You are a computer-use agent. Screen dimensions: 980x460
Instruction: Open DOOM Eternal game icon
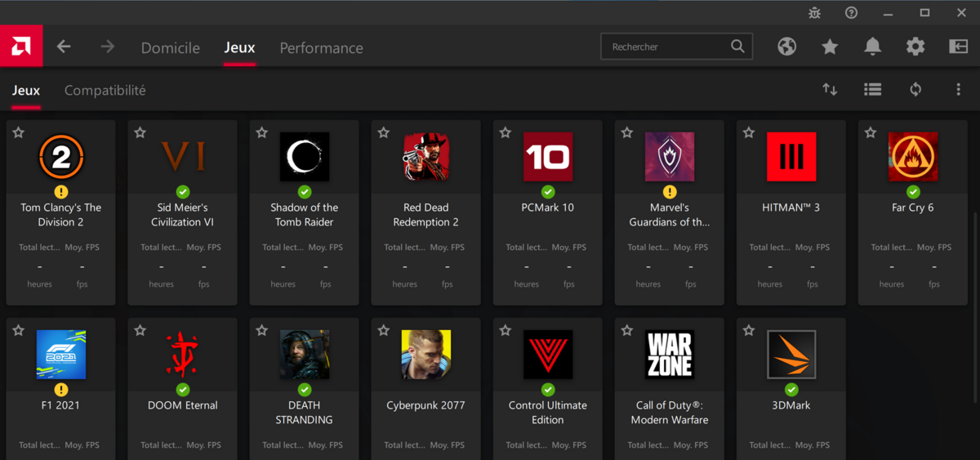pos(183,355)
